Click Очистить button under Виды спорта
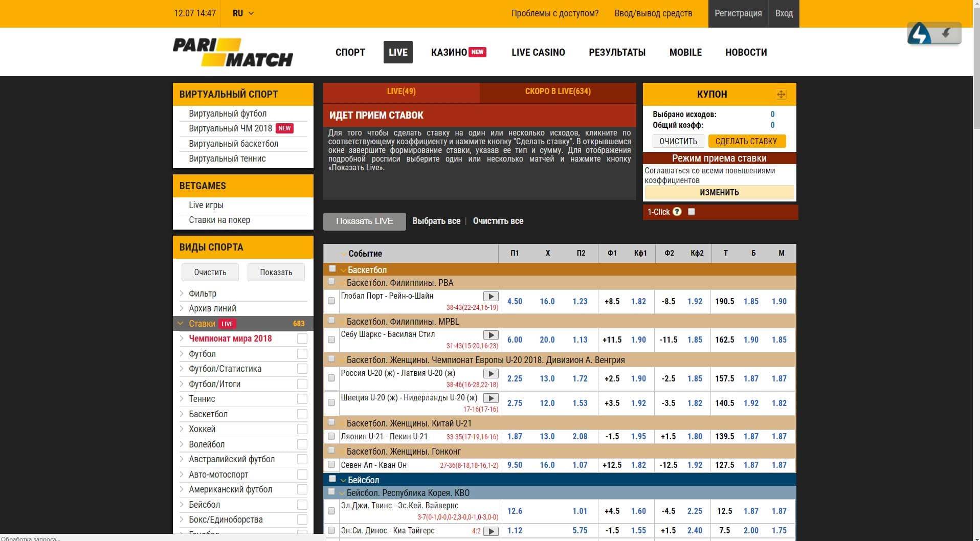The height and width of the screenshot is (541, 980). [x=210, y=272]
